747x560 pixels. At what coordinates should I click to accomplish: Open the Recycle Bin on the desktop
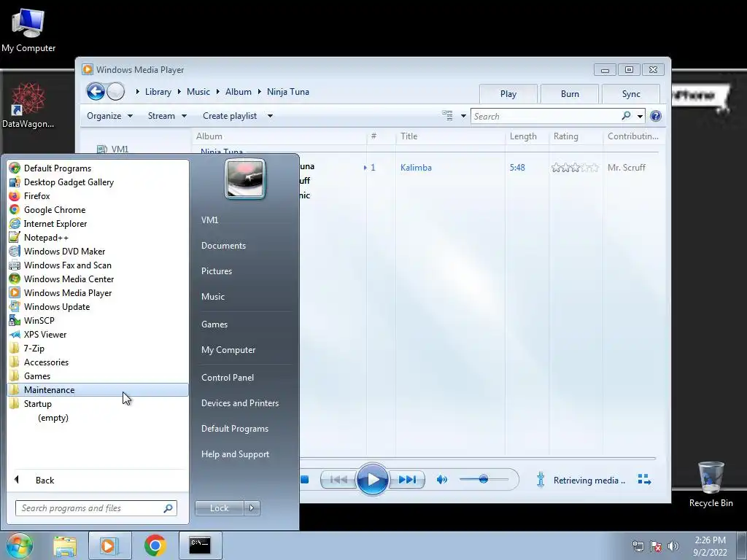pyautogui.click(x=711, y=484)
